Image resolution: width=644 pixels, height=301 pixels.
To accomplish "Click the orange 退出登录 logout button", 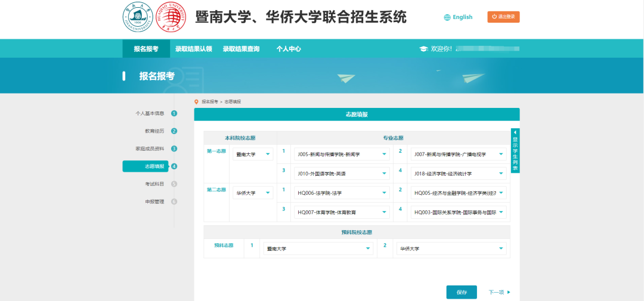I will click(503, 17).
